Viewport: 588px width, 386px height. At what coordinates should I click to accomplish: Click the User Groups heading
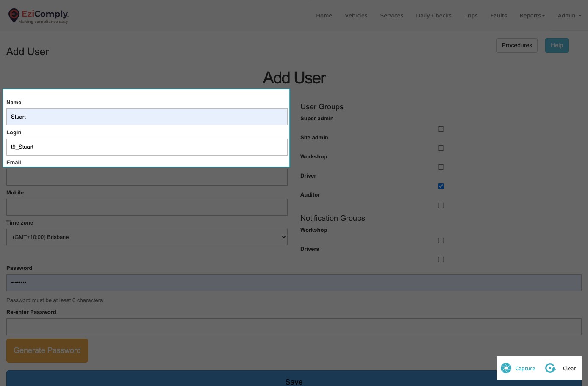click(x=322, y=107)
